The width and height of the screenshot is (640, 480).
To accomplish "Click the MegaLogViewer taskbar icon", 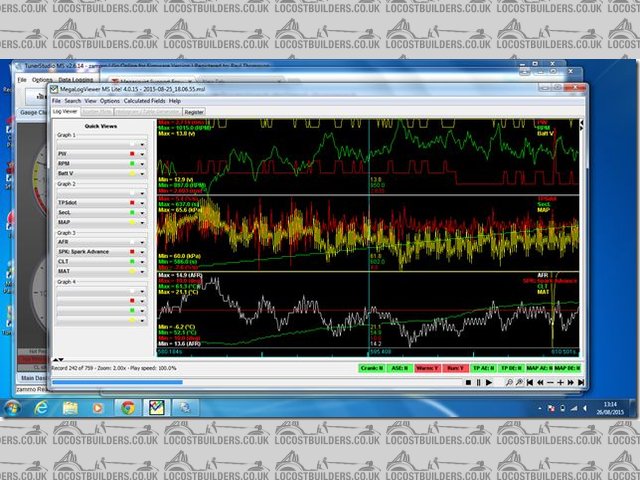I will [x=157, y=408].
